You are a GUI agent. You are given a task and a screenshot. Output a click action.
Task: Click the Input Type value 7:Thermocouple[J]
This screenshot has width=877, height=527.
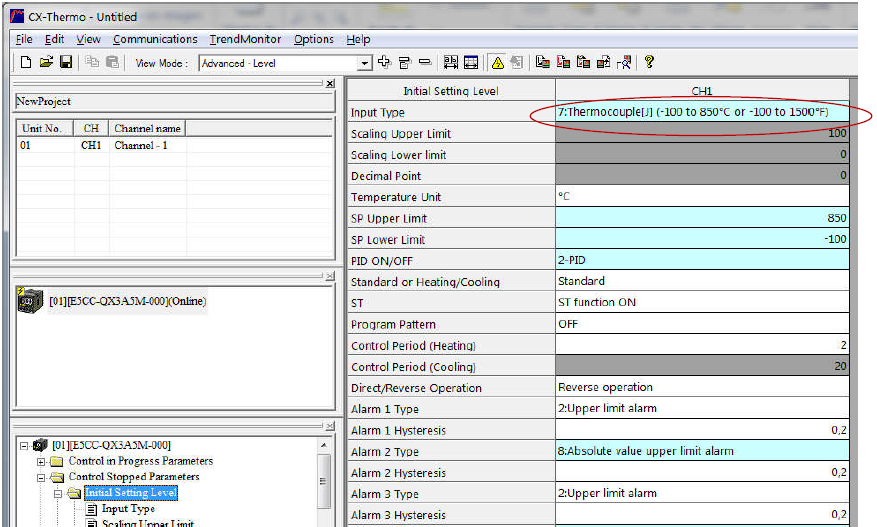(x=702, y=112)
